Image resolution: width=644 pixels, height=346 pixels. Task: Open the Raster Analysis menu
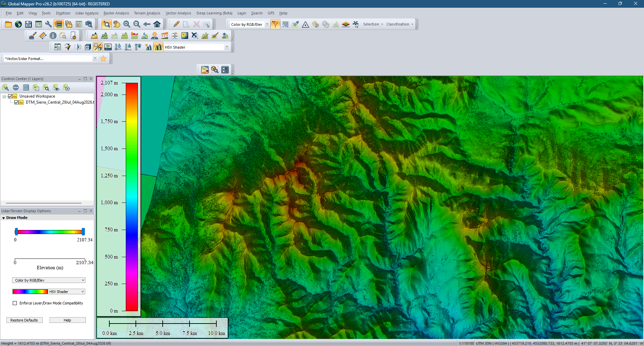coord(116,13)
